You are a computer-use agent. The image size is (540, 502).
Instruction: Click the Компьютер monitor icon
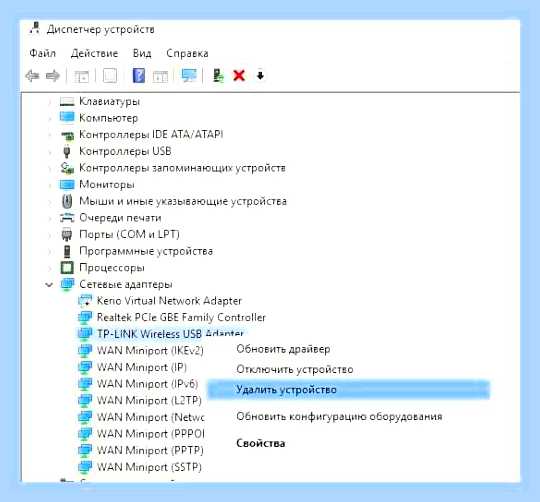[x=67, y=117]
